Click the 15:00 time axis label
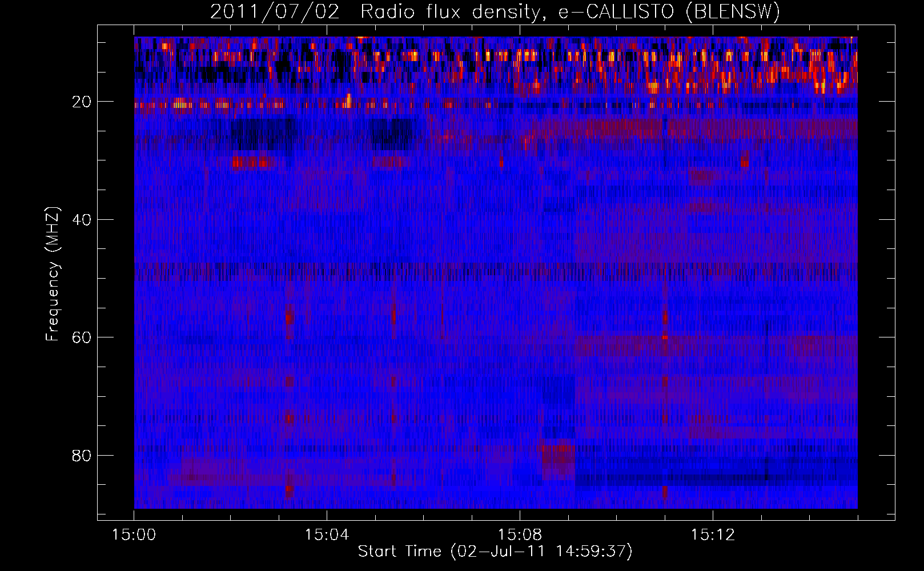 tap(134, 535)
